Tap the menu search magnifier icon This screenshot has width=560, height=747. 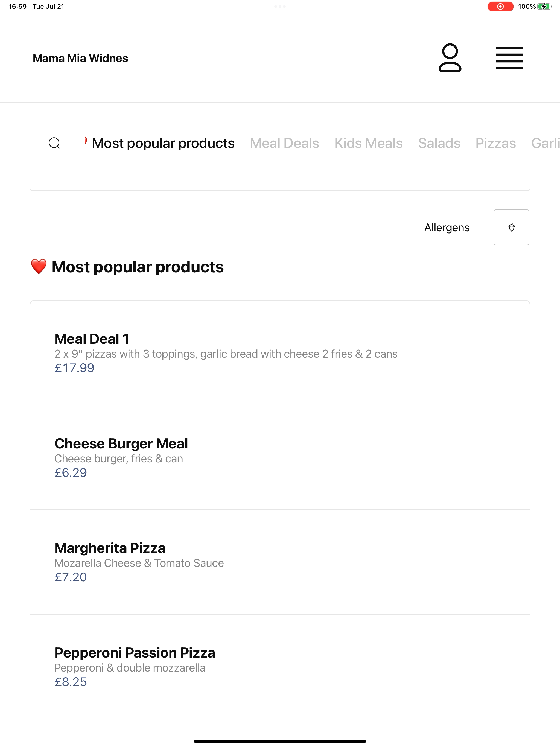coord(54,143)
